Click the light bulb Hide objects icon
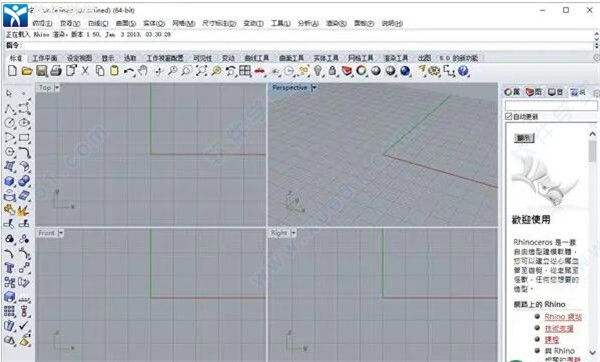 318,71
